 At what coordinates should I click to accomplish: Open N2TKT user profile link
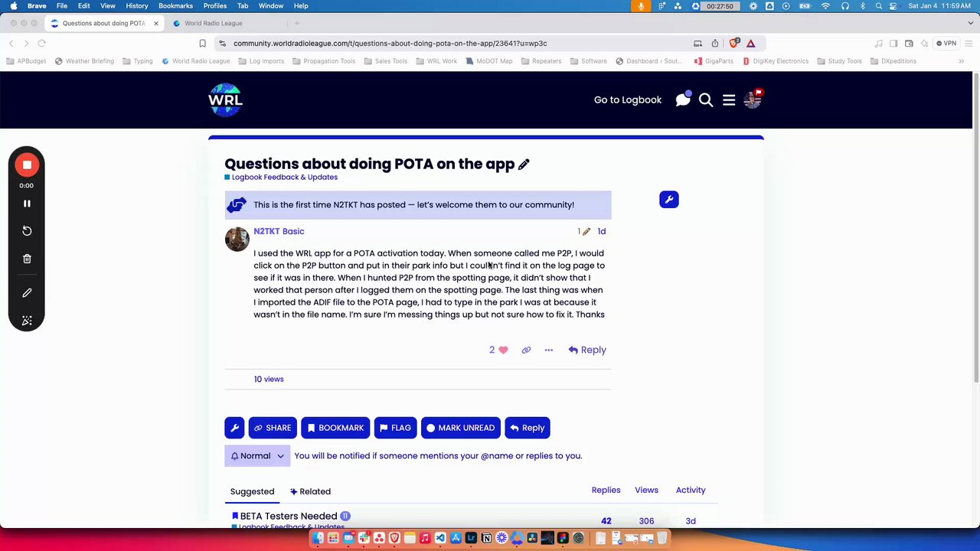click(x=266, y=231)
